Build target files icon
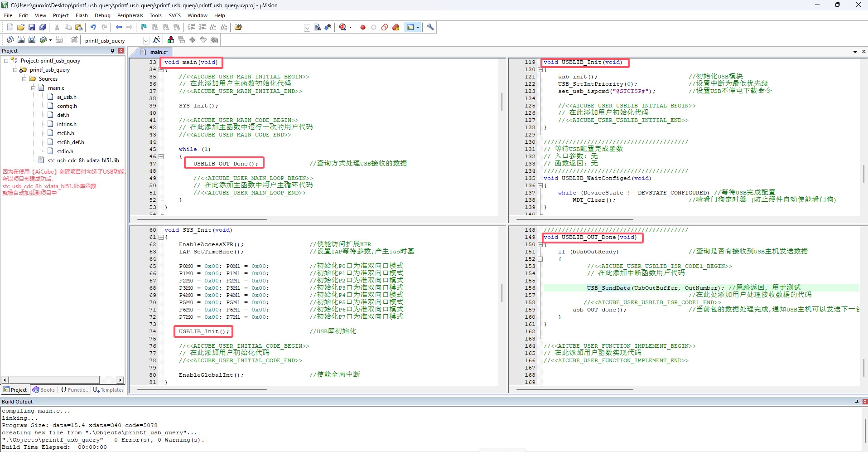The image size is (868, 452). [x=21, y=40]
